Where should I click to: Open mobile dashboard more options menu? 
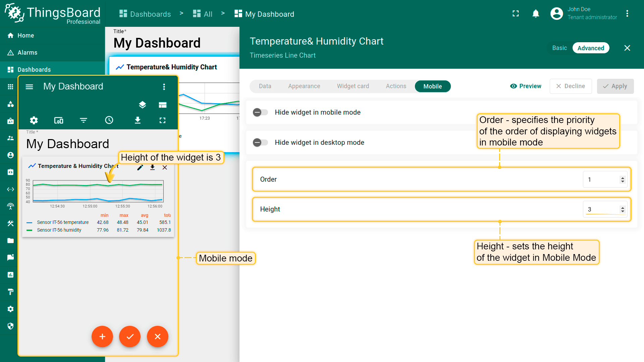164,87
